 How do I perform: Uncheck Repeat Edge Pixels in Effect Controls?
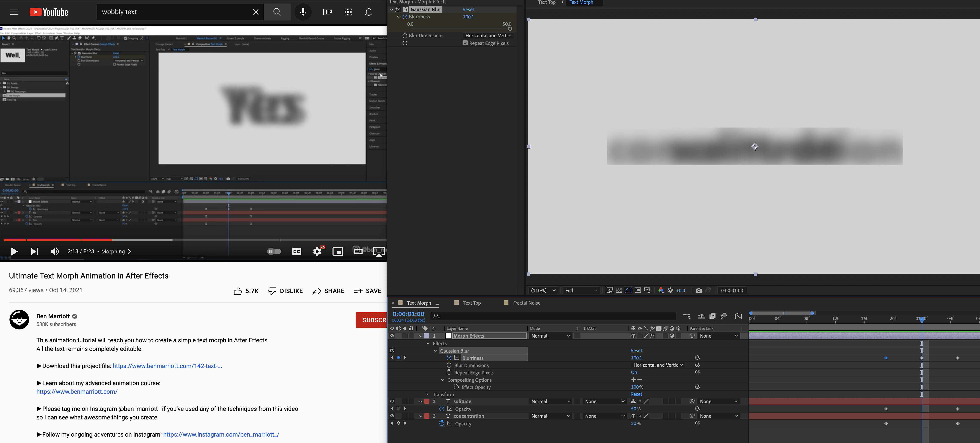pyautogui.click(x=465, y=43)
